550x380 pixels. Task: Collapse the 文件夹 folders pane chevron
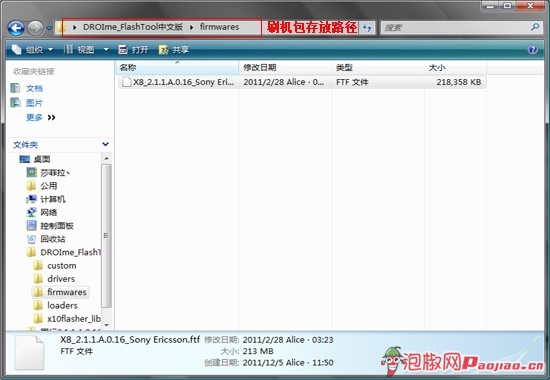coord(105,144)
